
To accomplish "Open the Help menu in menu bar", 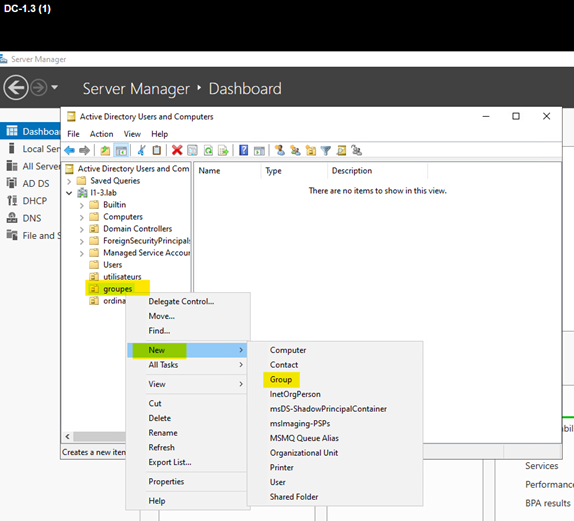I will tap(160, 134).
